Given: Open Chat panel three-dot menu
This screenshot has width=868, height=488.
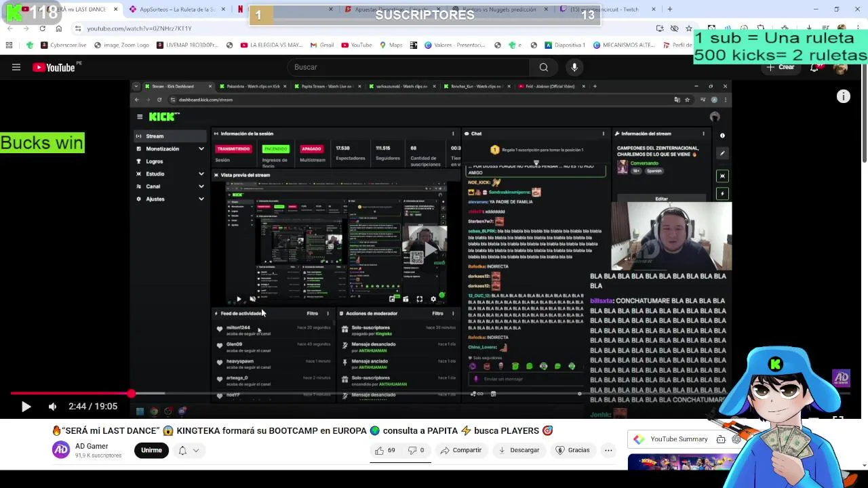Looking at the screenshot, I should 603,134.
